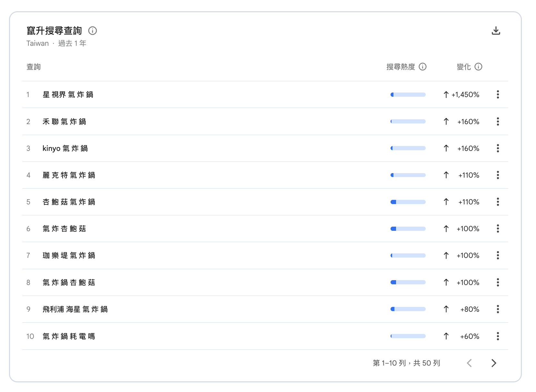The width and height of the screenshot is (536, 392).
Task: Open the info tooltip beside 竄升搜尋查詢 title
Action: tap(93, 31)
